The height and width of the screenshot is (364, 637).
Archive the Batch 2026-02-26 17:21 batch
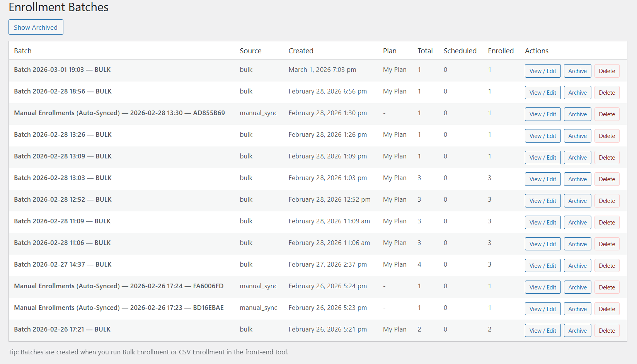577,330
